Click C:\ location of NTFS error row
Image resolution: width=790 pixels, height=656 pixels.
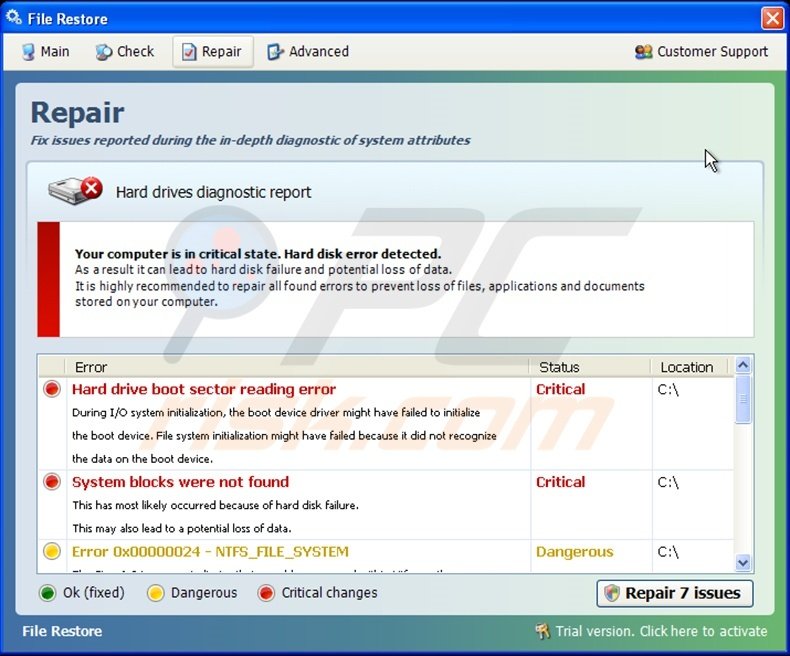pos(668,552)
